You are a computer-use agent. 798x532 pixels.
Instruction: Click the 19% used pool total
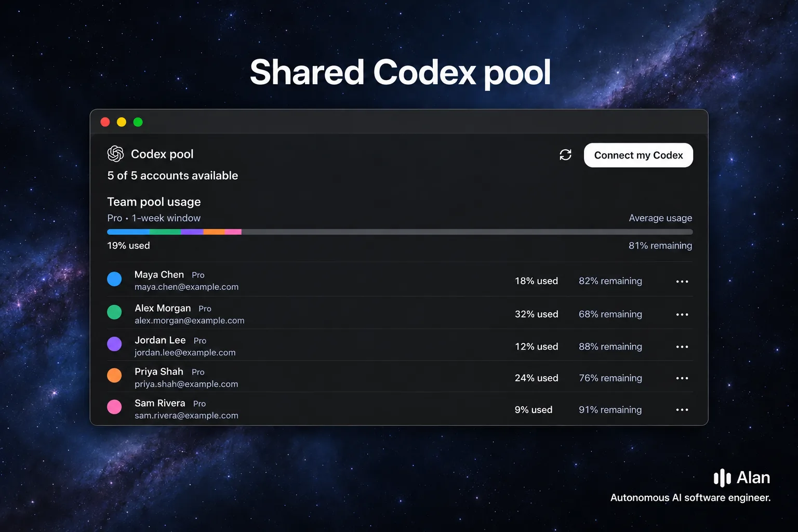click(128, 246)
